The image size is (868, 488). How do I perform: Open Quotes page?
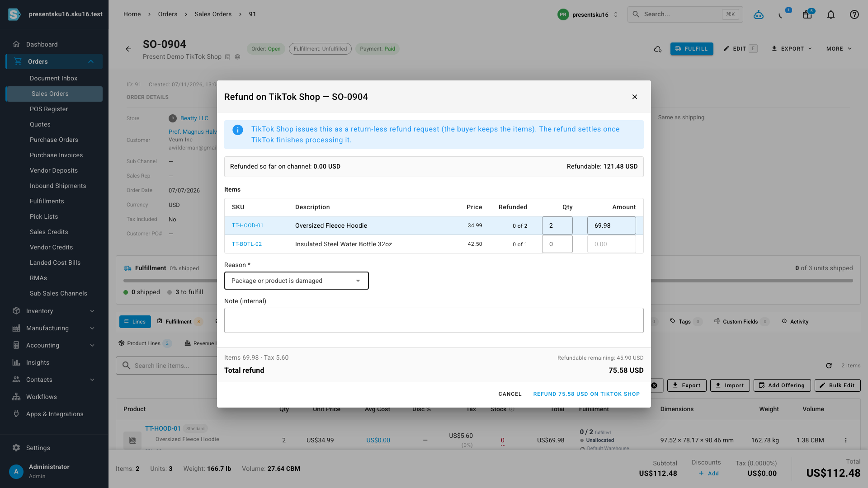click(40, 124)
